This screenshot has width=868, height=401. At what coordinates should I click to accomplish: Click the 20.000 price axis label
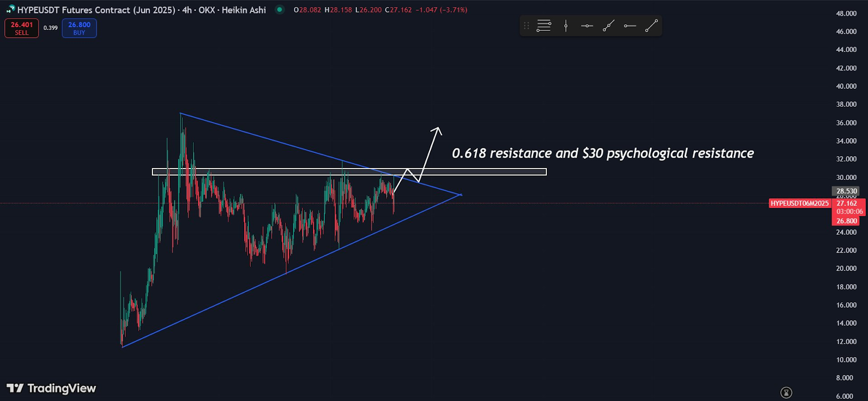846,269
